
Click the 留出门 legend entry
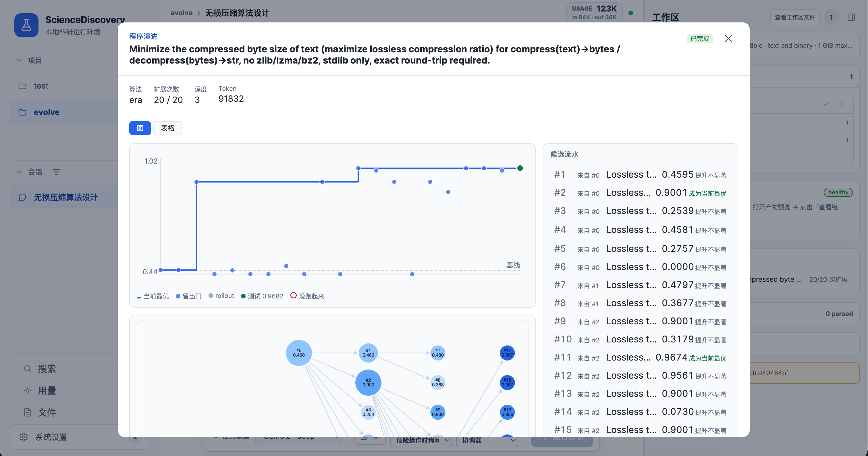pos(189,296)
